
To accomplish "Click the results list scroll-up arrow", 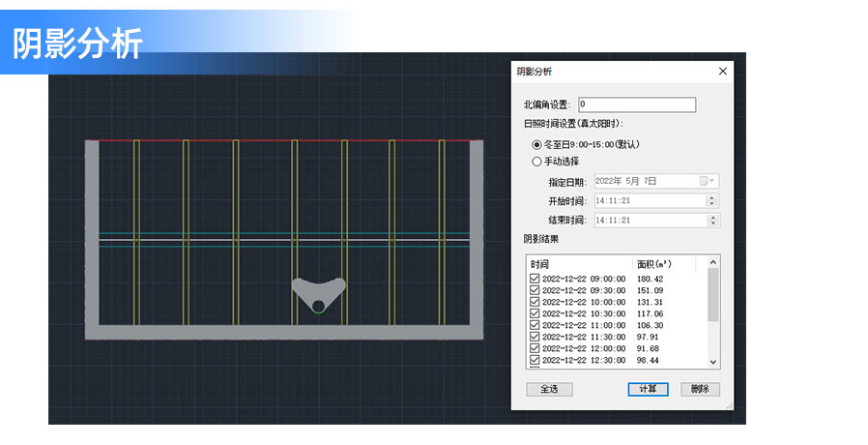I will [714, 262].
